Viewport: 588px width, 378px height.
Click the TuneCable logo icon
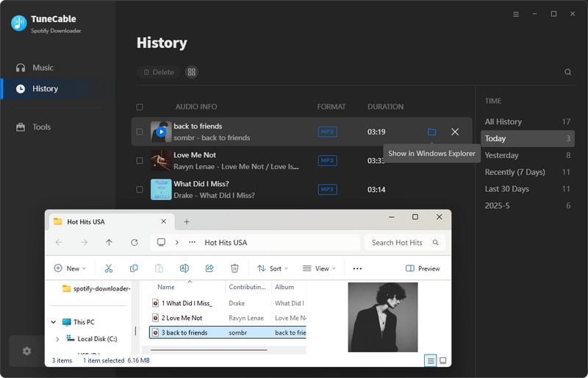pyautogui.click(x=19, y=24)
